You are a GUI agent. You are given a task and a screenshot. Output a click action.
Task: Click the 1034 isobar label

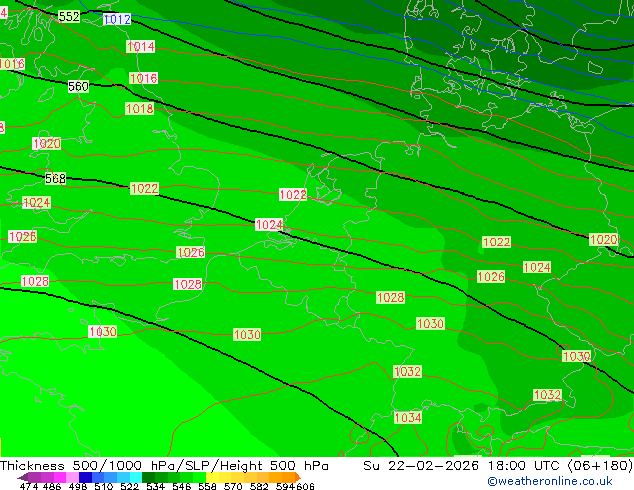point(408,418)
